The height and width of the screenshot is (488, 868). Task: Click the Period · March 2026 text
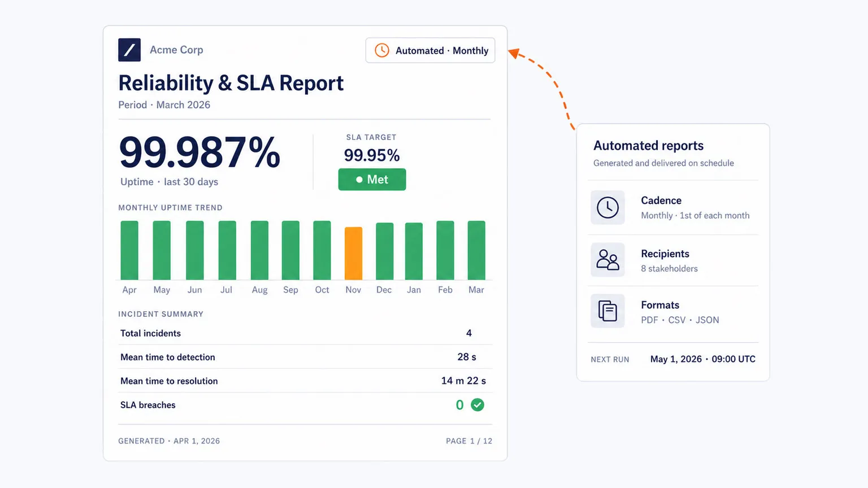pyautogui.click(x=164, y=105)
